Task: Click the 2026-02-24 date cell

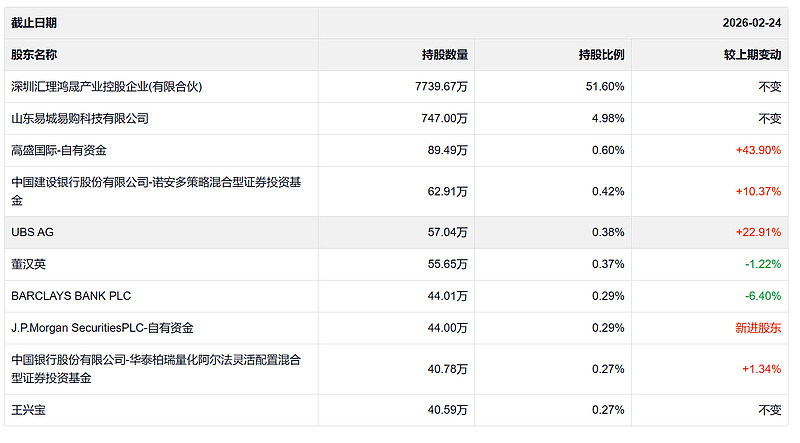Action: click(x=751, y=23)
